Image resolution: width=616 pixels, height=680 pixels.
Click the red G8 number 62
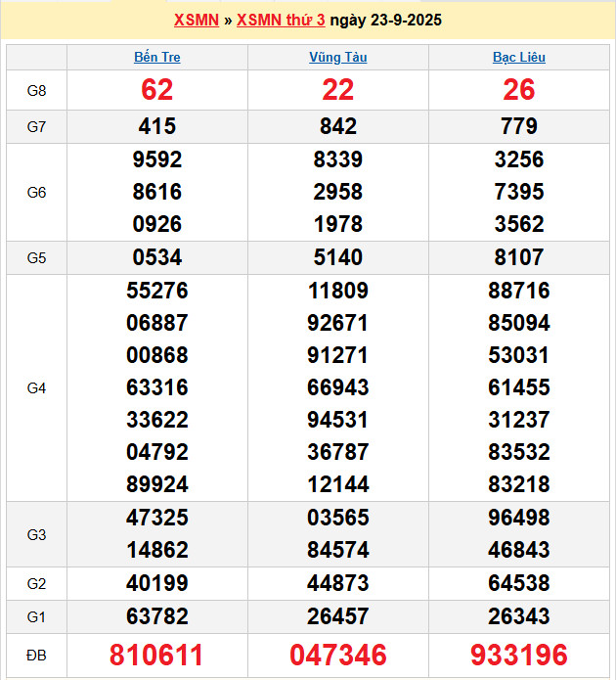tap(156, 90)
